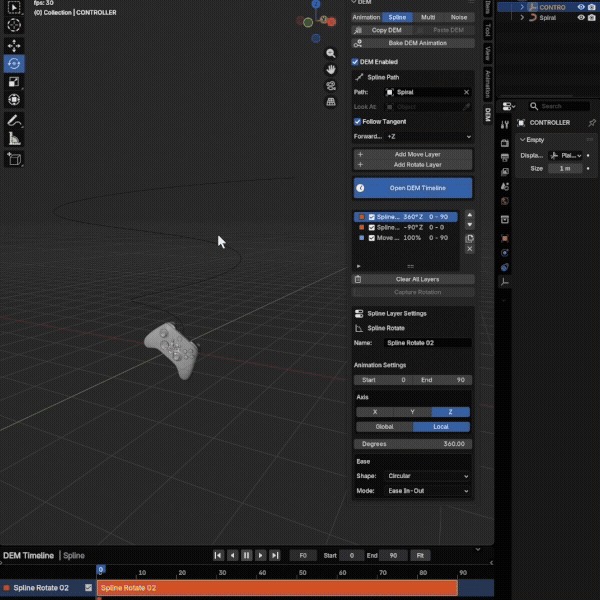The height and width of the screenshot is (600, 600).
Task: Adjust the Empty Size 1 m field
Action: [x=565, y=169]
